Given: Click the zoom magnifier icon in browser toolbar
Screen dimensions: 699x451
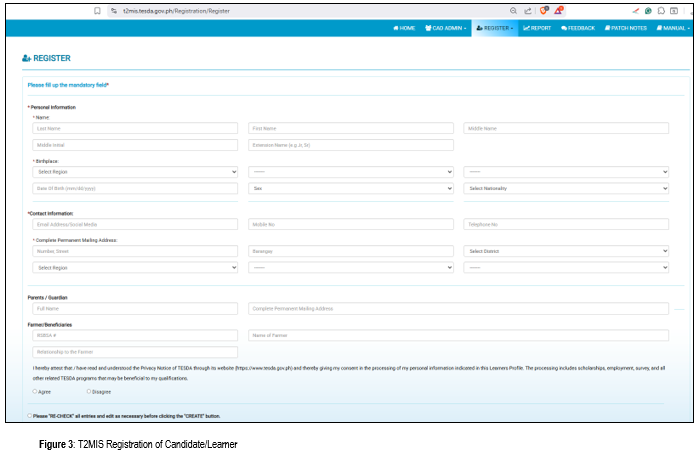Looking at the screenshot, I should click(513, 10).
